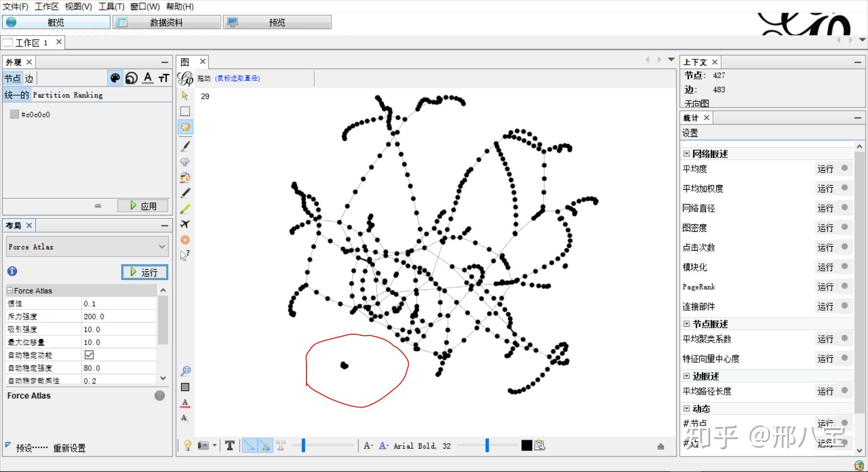Select the Ranking appearance mode

pyautogui.click(x=88, y=95)
